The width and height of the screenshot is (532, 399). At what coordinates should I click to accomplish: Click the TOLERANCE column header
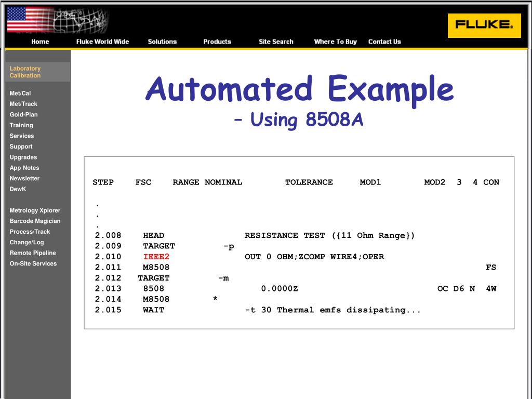(309, 182)
